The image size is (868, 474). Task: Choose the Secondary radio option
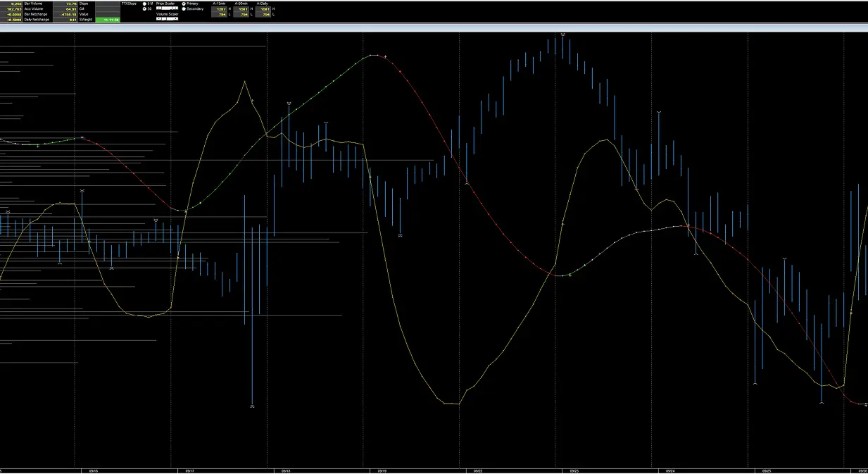pos(184,8)
